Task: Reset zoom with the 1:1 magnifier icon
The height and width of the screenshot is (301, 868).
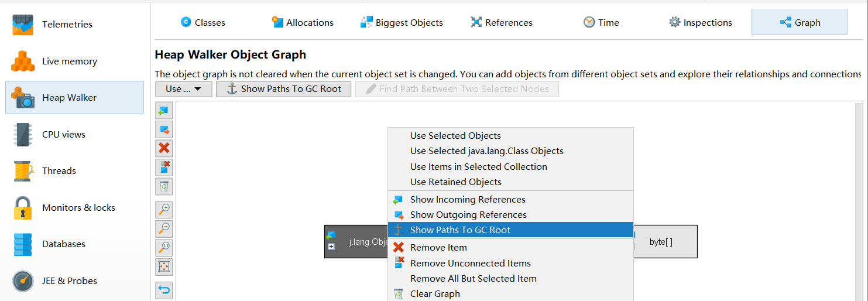Action: click(x=164, y=248)
